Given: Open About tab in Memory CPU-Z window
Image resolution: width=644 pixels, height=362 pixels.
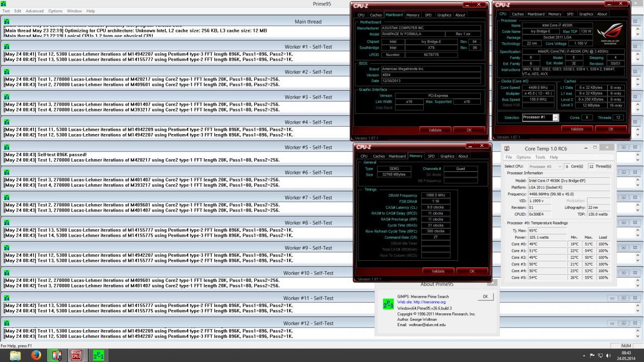Looking at the screenshot, I should (463, 156).
